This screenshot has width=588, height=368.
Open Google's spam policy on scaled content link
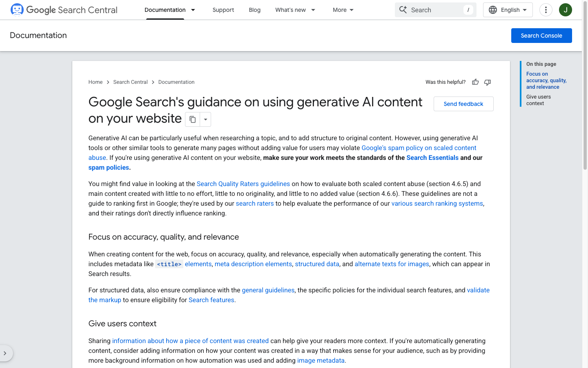419,148
